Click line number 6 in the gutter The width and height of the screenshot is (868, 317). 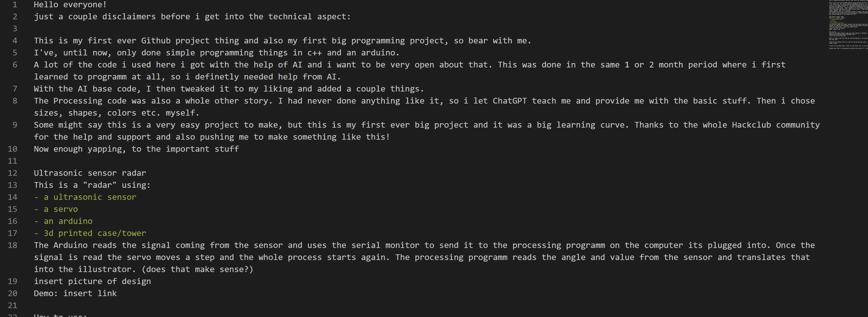point(15,65)
